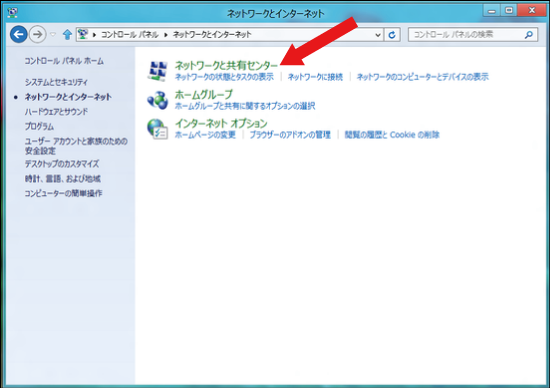Image resolution: width=550 pixels, height=388 pixels.
Task: Open ネットワークの状態とタスクの表示
Action: click(224, 77)
